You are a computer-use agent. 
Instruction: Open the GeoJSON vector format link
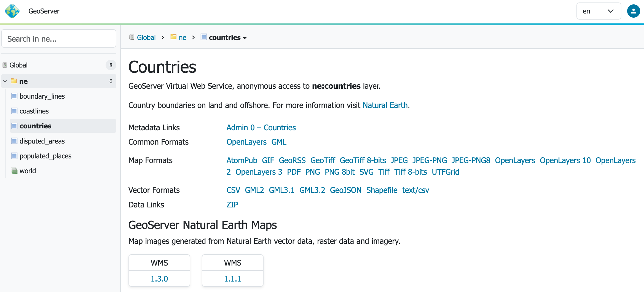pos(345,190)
